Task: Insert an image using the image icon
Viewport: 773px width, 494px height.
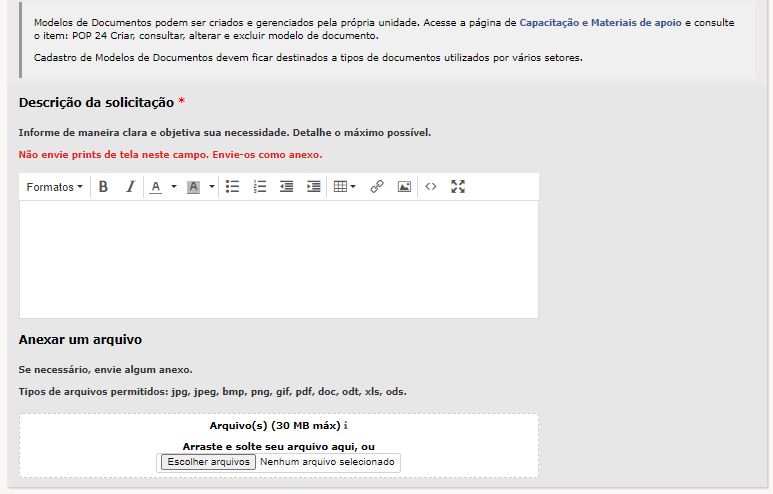Action: point(404,187)
